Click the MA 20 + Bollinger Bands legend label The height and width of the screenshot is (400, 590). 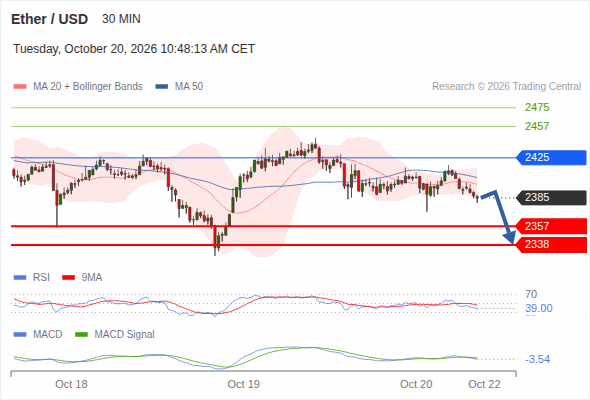coord(88,87)
